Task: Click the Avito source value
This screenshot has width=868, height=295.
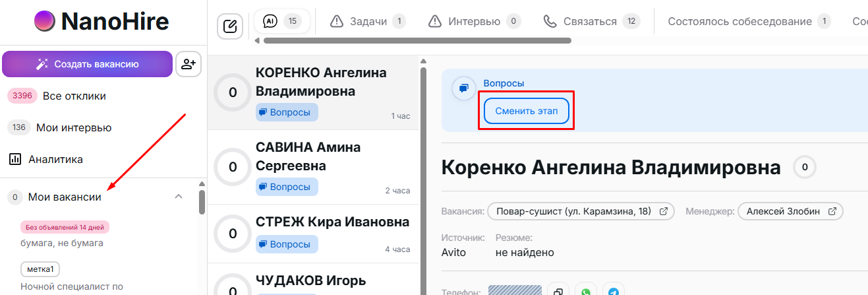Action: tap(453, 252)
